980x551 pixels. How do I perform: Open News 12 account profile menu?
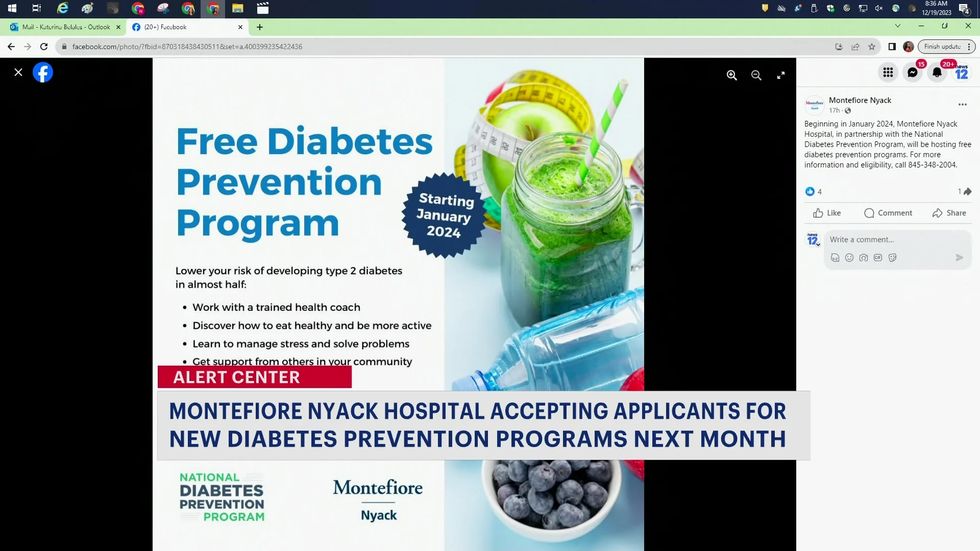tap(962, 72)
